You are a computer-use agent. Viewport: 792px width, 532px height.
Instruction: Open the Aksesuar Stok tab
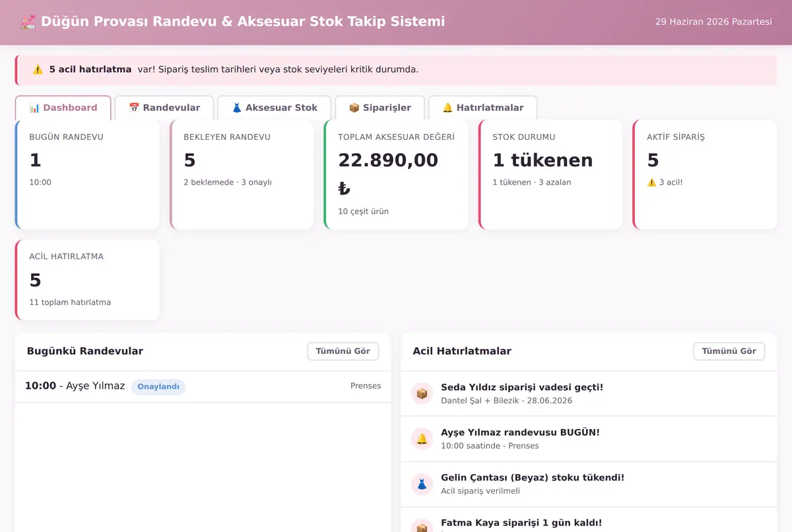275,108
